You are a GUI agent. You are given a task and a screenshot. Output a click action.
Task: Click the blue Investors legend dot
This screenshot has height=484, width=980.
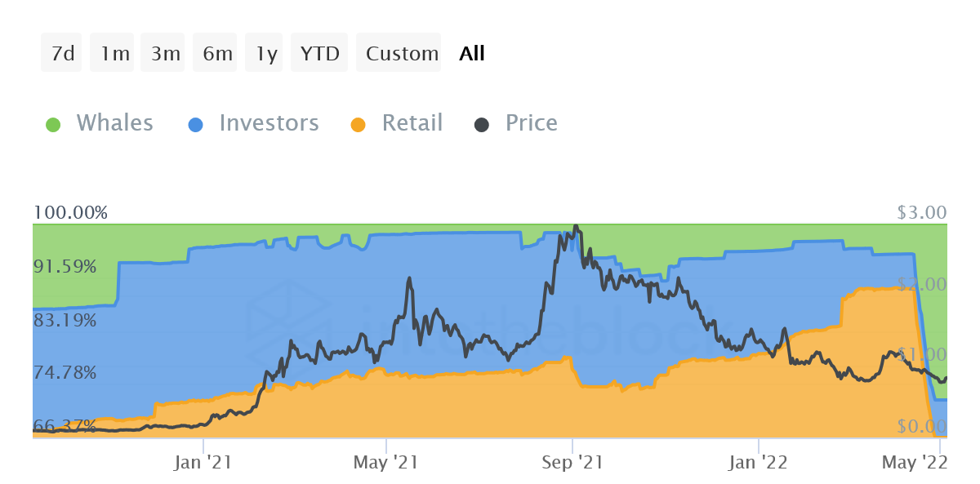[x=196, y=124]
